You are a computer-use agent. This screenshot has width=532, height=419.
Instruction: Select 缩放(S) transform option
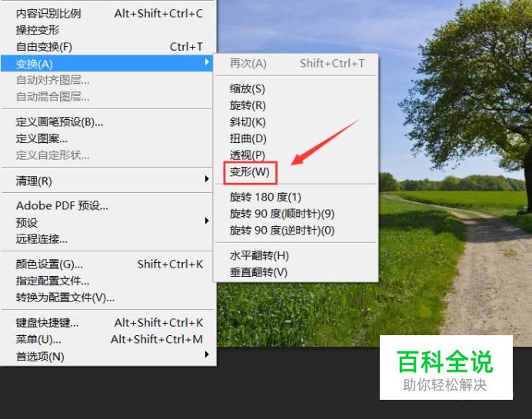296,89
